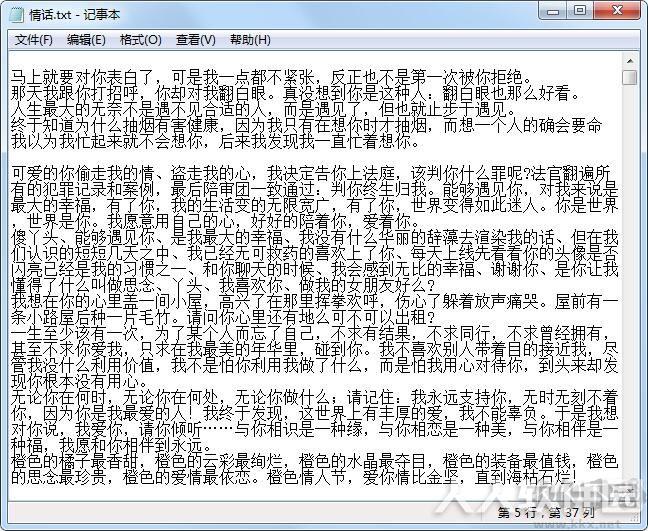Open the 编辑(E) menu
This screenshot has height=531, width=648.
click(86, 40)
